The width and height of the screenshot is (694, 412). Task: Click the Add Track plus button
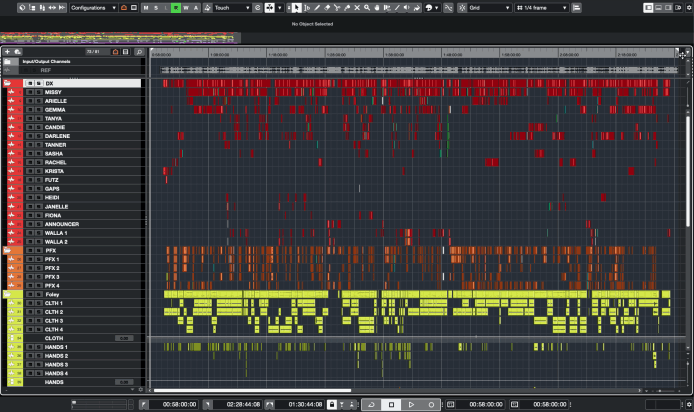coord(7,51)
